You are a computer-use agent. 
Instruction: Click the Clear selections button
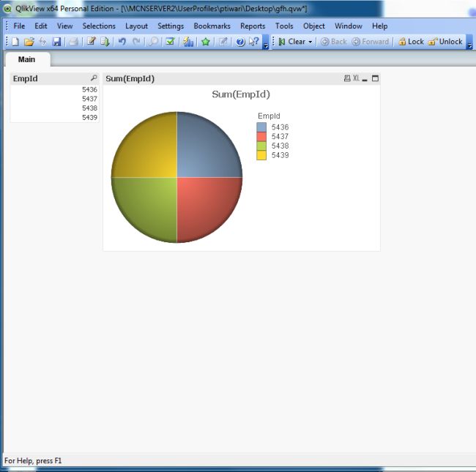coord(291,42)
